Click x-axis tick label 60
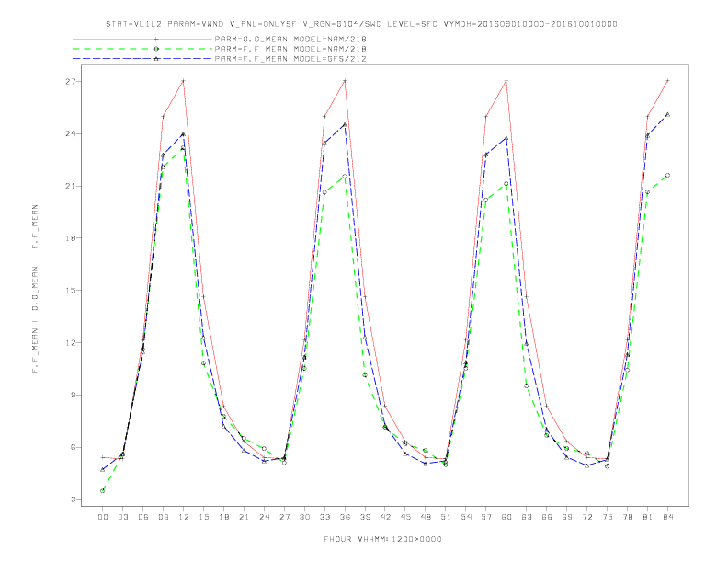The width and height of the screenshot is (728, 563). click(x=506, y=517)
